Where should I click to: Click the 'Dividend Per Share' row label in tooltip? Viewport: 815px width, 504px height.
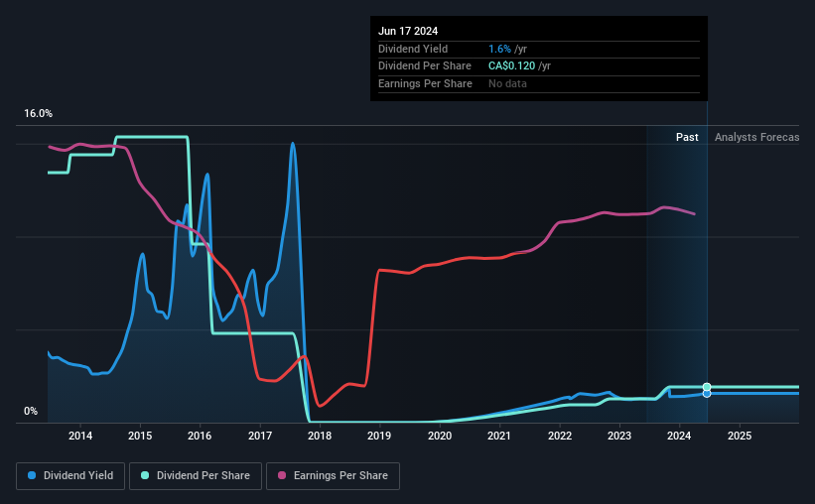pos(425,66)
